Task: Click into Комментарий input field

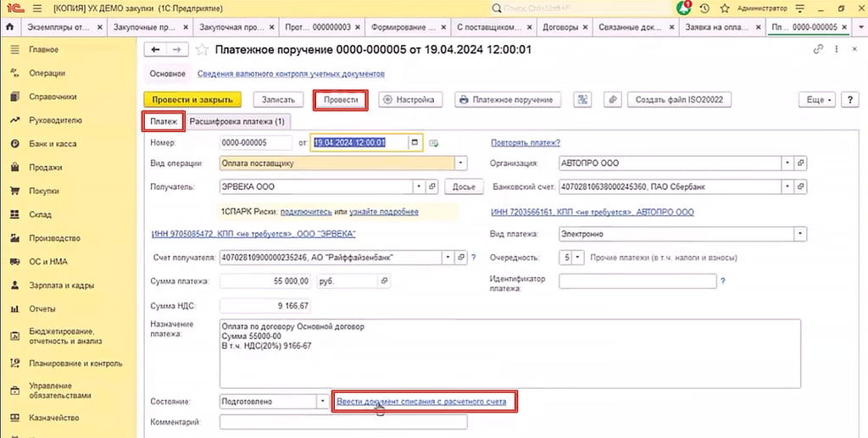Action: 343,422
